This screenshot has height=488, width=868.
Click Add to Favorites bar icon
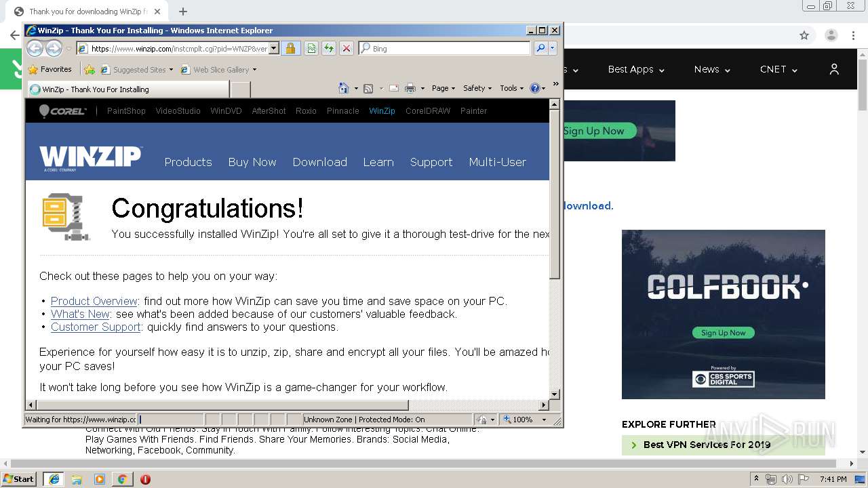tap(89, 69)
